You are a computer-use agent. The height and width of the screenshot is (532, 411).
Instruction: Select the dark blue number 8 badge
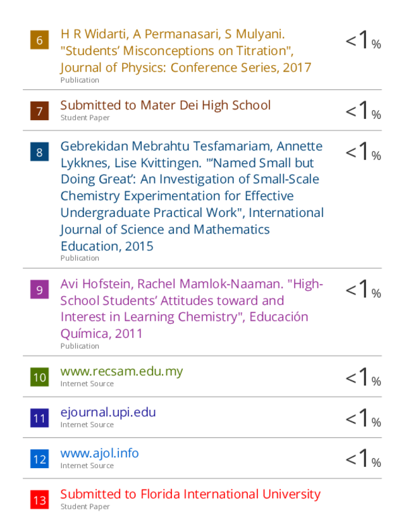(x=39, y=152)
